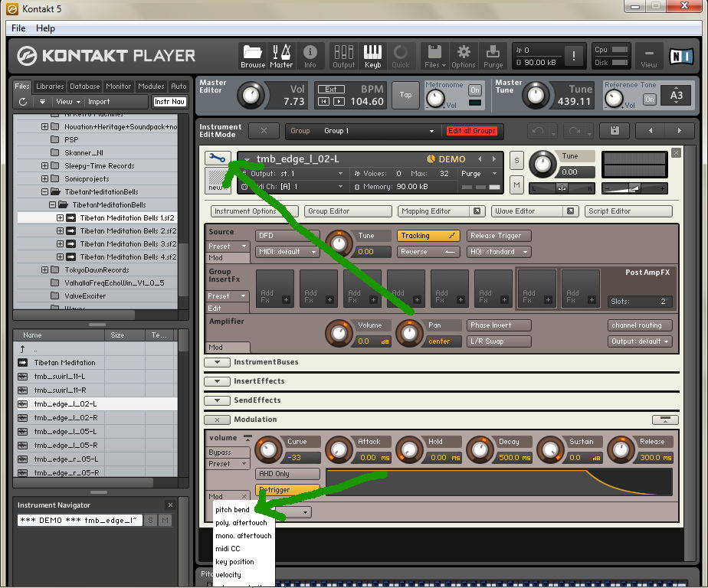Image resolution: width=708 pixels, height=588 pixels.
Task: Open the Group Editor
Action: [348, 211]
